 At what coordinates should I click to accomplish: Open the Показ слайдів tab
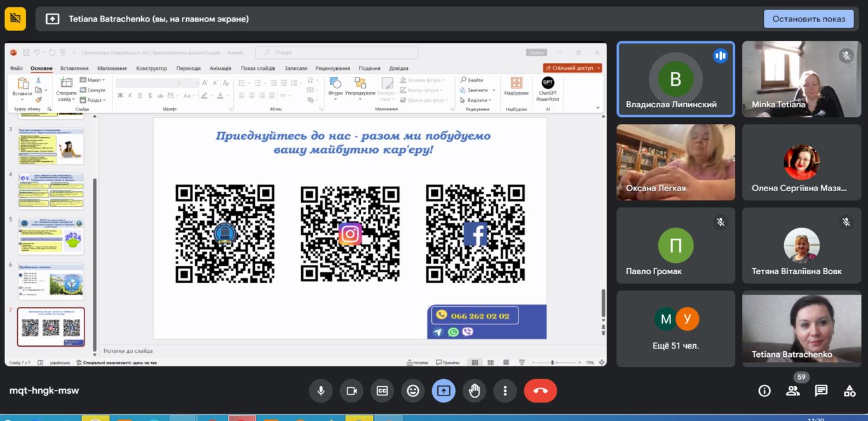pyautogui.click(x=258, y=68)
